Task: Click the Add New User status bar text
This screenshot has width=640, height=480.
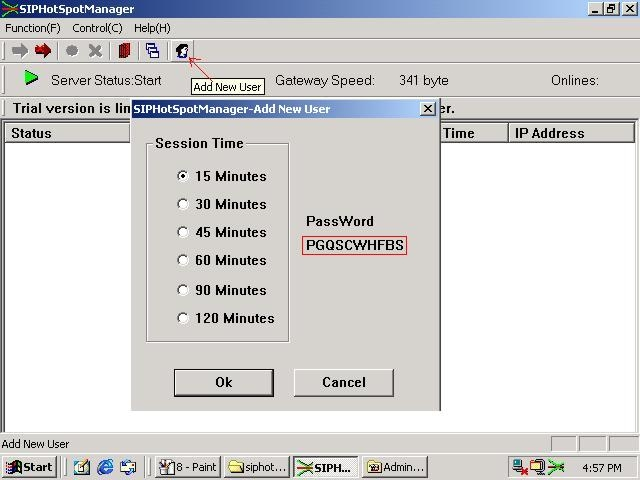Action: click(36, 444)
